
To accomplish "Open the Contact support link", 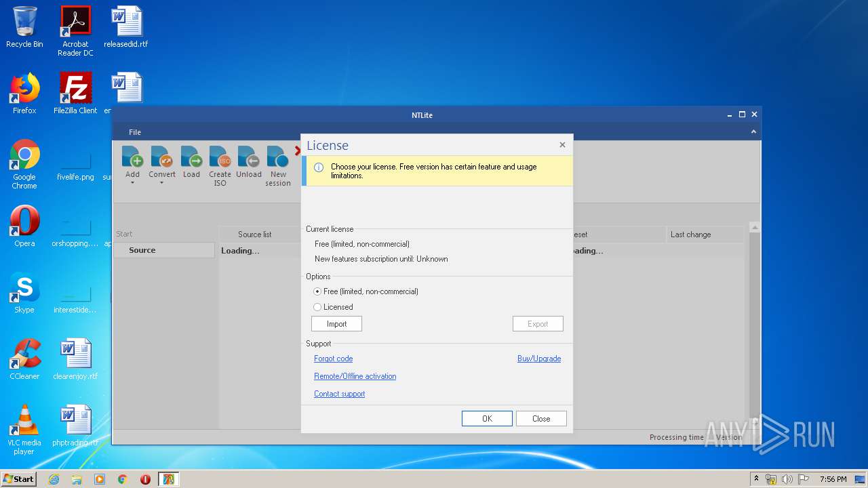I will click(x=339, y=394).
